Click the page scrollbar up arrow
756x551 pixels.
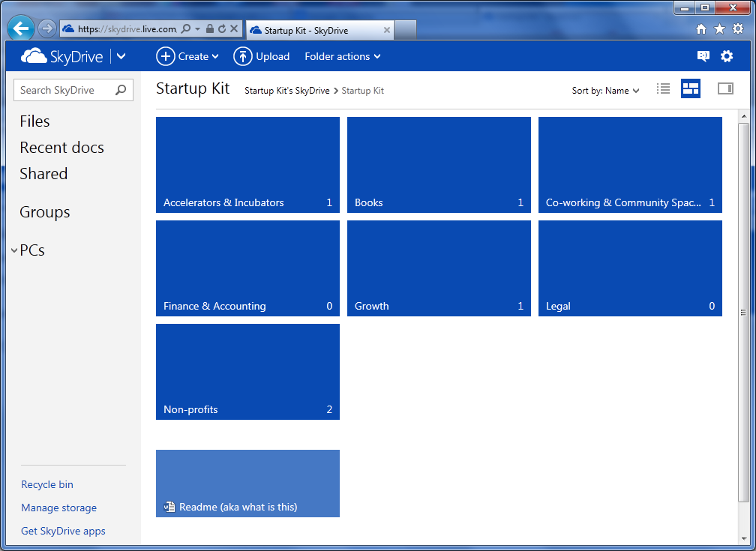pyautogui.click(x=743, y=116)
